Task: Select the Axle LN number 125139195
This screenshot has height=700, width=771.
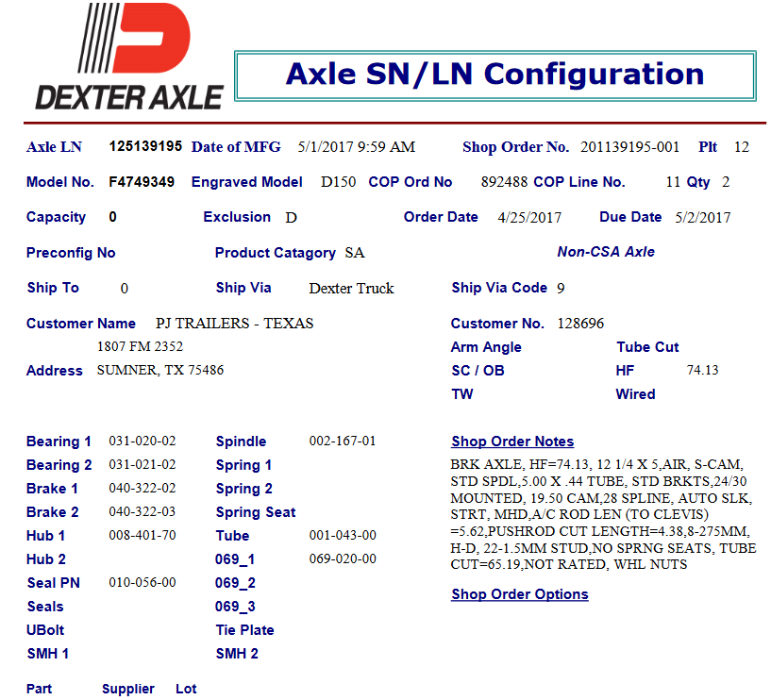Action: click(x=145, y=146)
